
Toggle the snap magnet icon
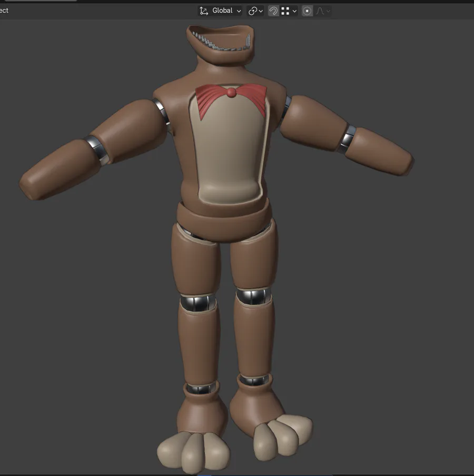(273, 11)
